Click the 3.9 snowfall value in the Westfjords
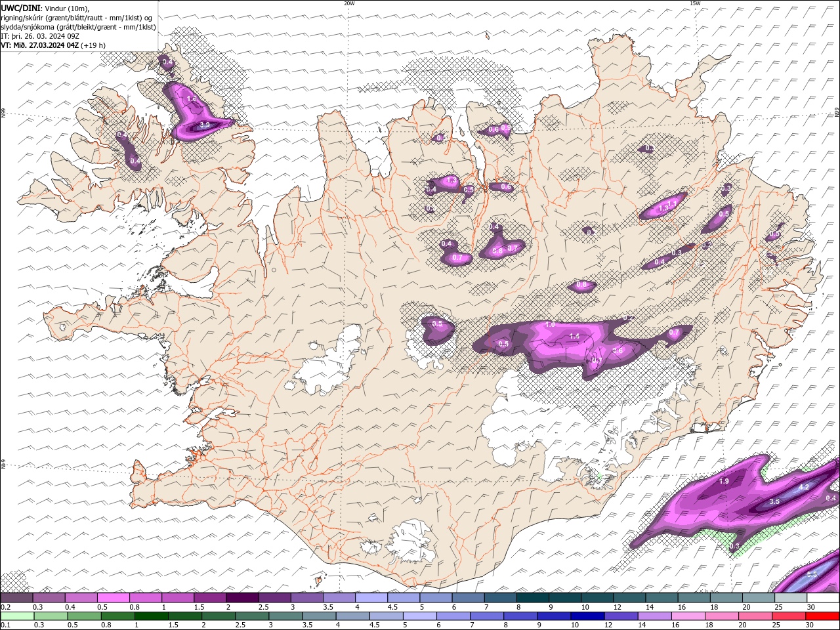This screenshot has height=630, width=840. point(204,125)
